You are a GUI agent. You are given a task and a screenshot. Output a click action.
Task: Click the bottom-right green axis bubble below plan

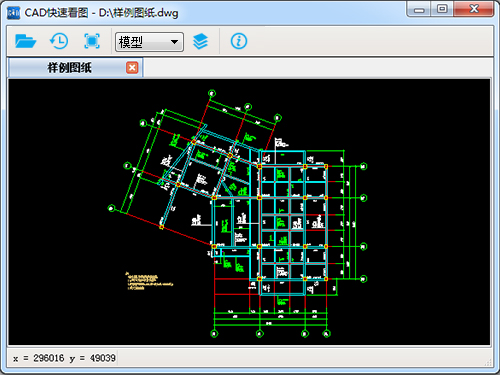tap(326, 333)
